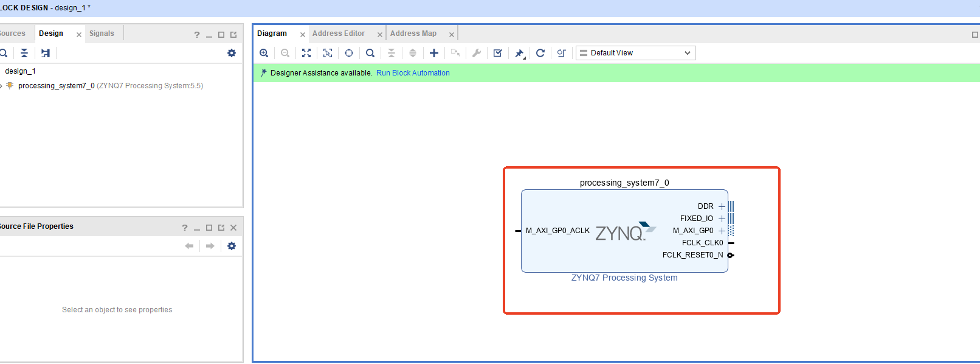The width and height of the screenshot is (980, 364).
Task: Click the processing_system7_0 block title
Action: click(624, 183)
